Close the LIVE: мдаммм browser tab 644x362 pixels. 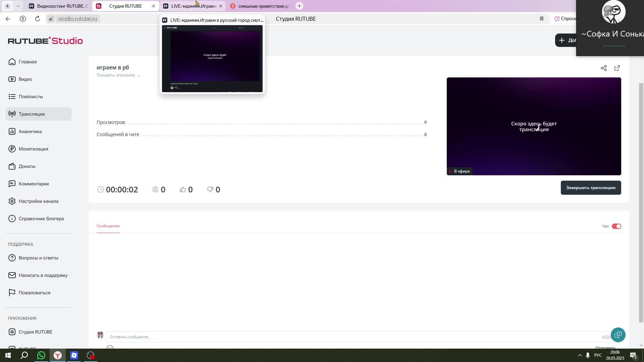(221, 6)
